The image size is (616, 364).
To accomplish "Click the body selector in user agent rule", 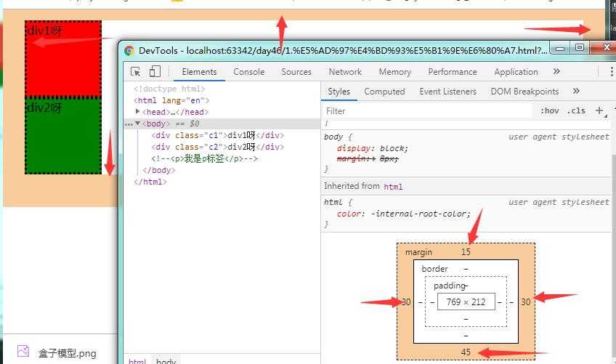I will coord(333,137).
